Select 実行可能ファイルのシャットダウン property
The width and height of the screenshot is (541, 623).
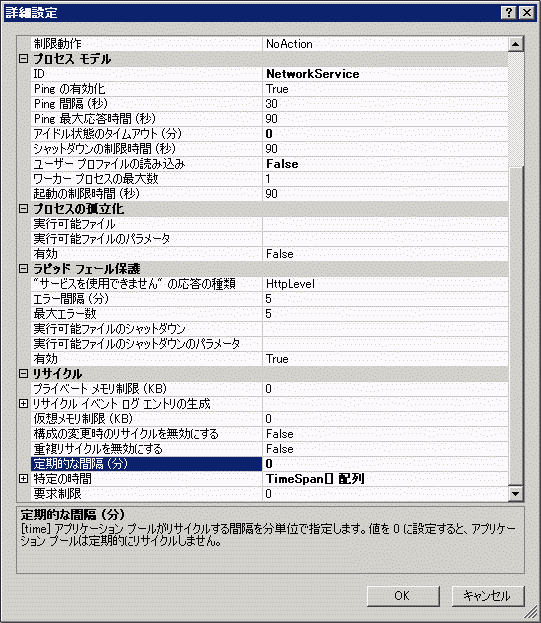coord(147,329)
